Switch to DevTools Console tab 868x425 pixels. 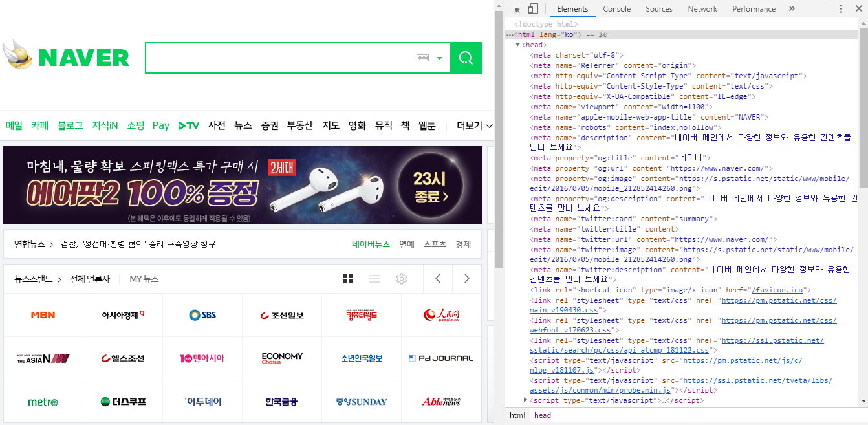(617, 9)
